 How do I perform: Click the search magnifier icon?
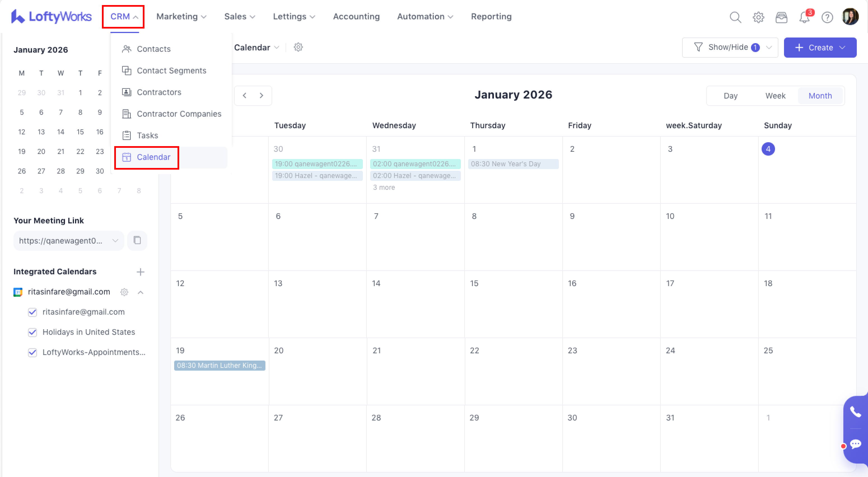[735, 17]
